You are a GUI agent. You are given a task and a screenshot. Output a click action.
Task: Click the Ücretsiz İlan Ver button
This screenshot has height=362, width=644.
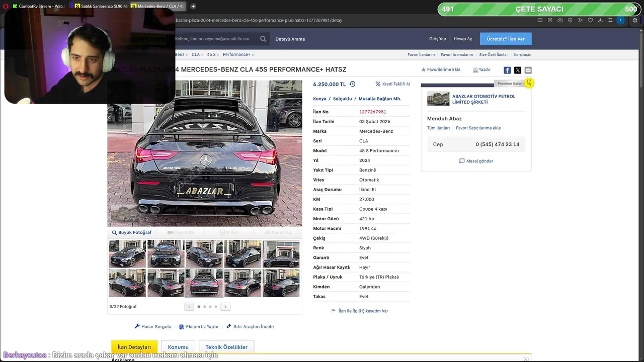pyautogui.click(x=506, y=39)
